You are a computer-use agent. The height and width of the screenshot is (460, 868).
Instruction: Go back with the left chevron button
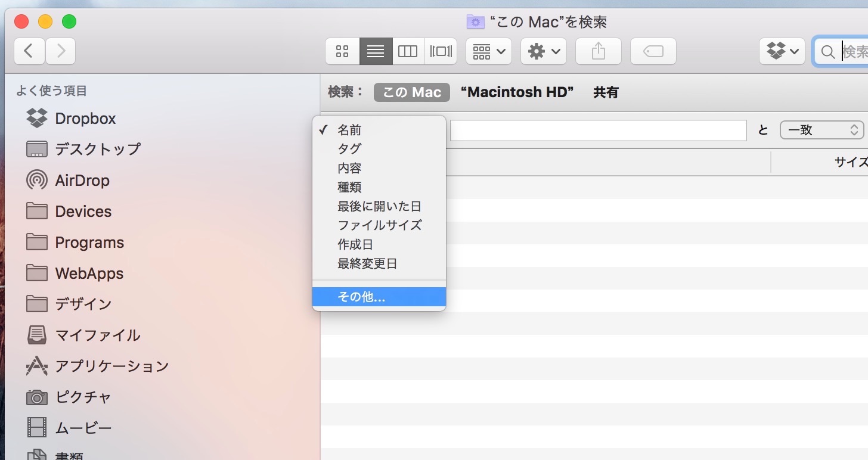tap(29, 52)
